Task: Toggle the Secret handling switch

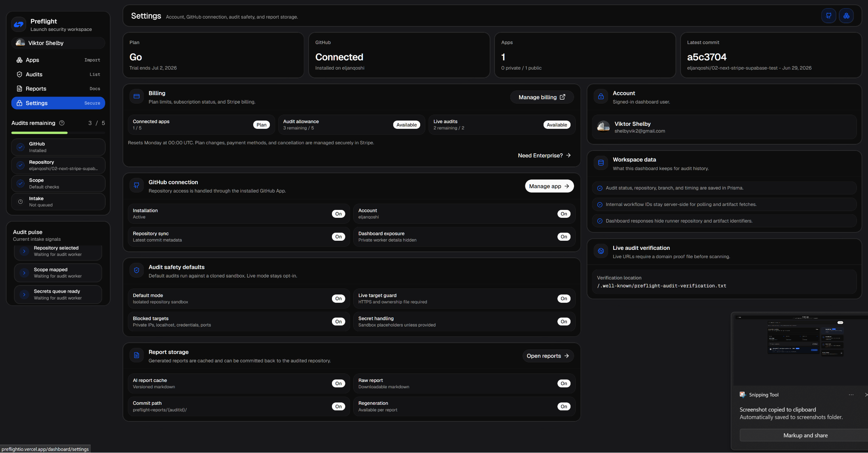Action: 564,321
